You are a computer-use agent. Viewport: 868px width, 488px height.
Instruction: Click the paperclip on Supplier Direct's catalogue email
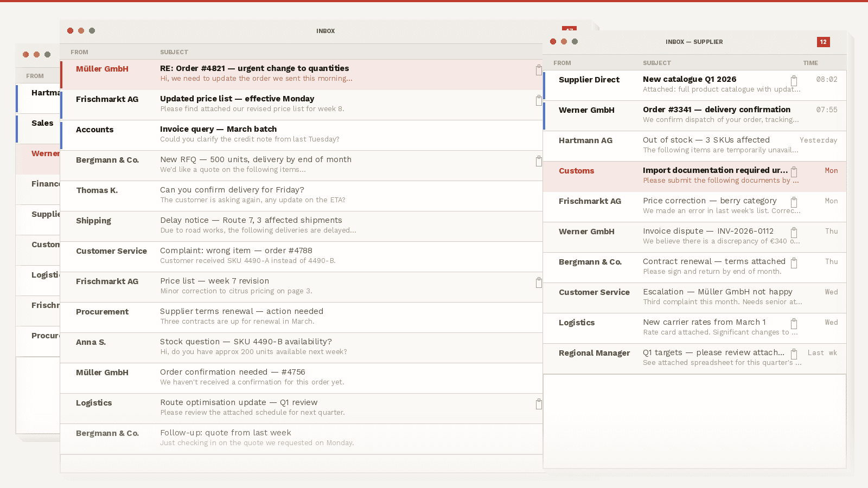(794, 80)
